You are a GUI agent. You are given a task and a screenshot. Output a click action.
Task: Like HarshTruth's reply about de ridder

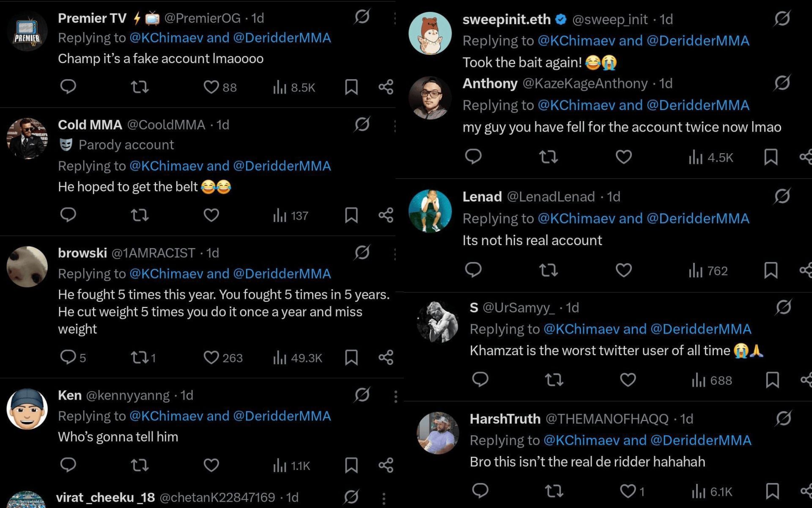click(x=628, y=491)
